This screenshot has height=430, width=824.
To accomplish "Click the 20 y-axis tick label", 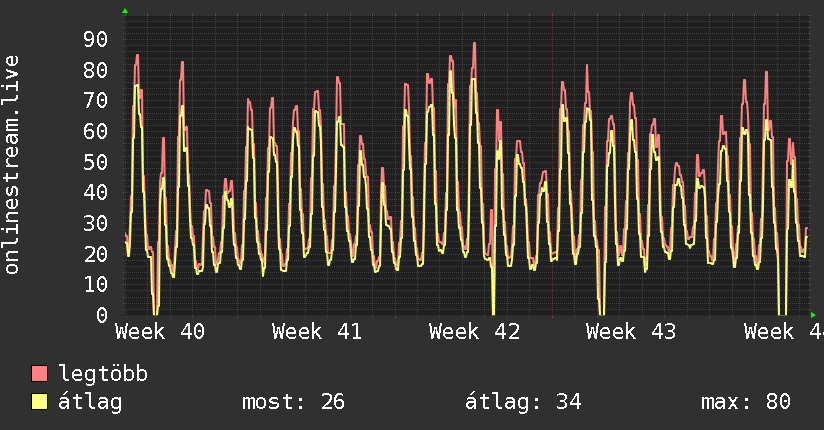I will 96,254.
